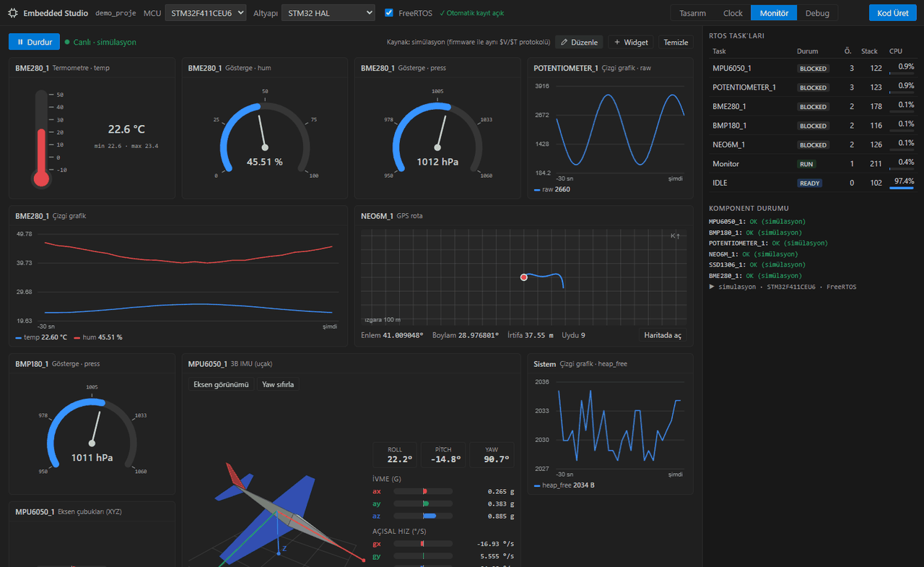Open the MCU STM32F411CEU6 dropdown
This screenshot has height=567, width=924.
coord(206,13)
